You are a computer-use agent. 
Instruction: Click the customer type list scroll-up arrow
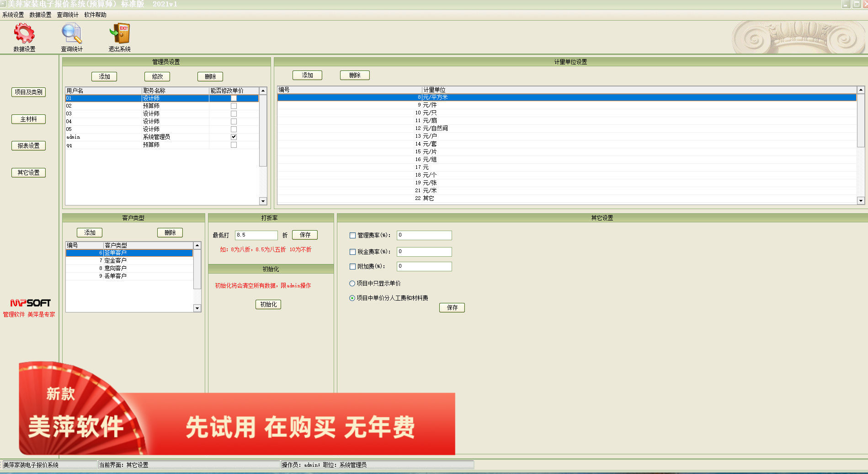click(x=197, y=246)
